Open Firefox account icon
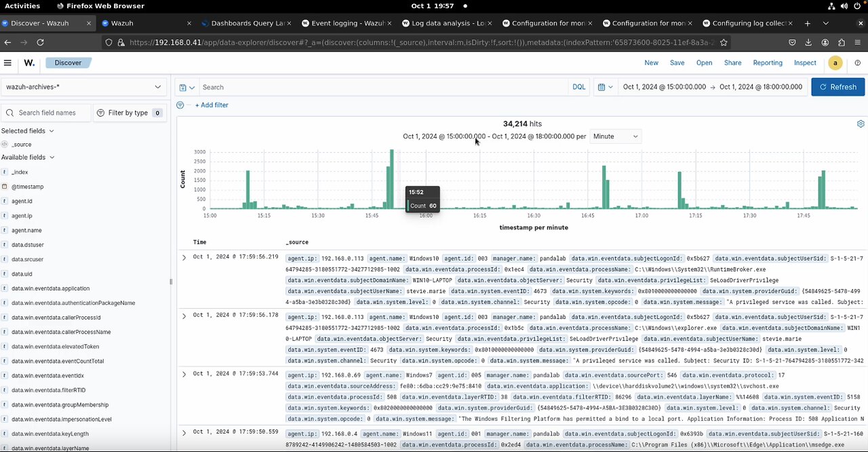 click(825, 42)
